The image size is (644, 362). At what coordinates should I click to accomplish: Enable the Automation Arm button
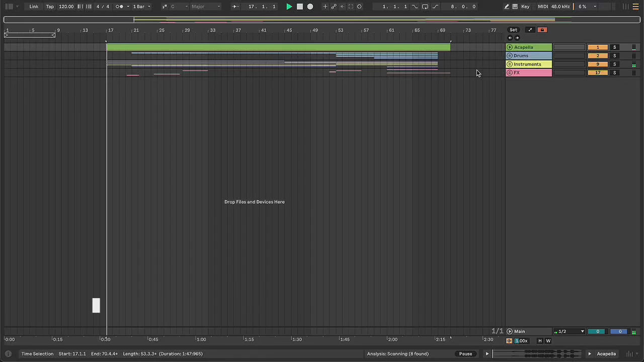tap(334, 7)
